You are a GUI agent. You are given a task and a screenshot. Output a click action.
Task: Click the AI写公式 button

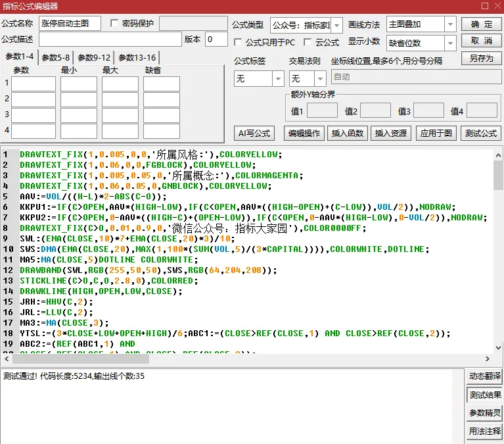[x=254, y=133]
